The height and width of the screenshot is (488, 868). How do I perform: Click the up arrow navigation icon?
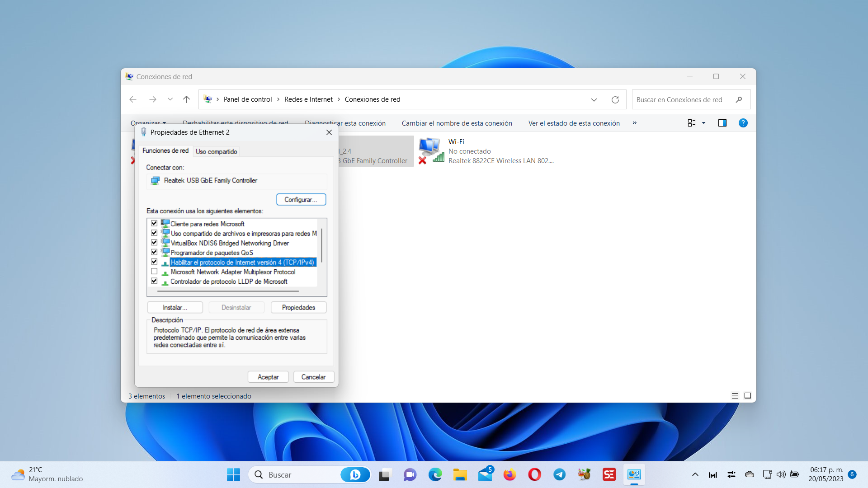click(x=186, y=99)
